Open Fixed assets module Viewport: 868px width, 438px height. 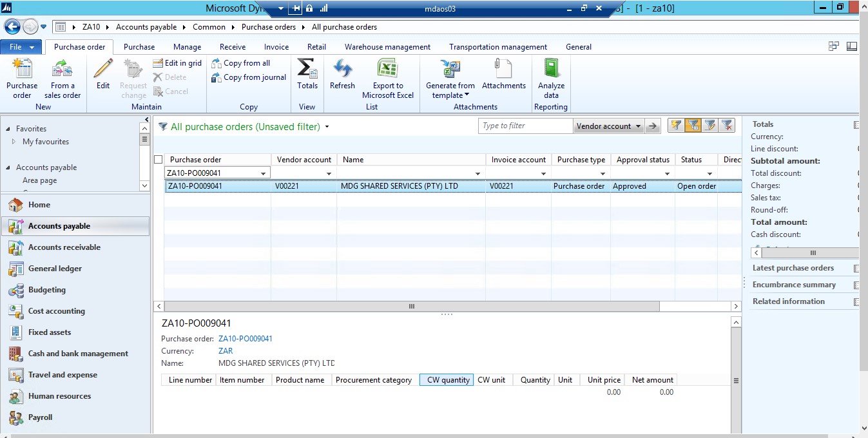(75, 332)
